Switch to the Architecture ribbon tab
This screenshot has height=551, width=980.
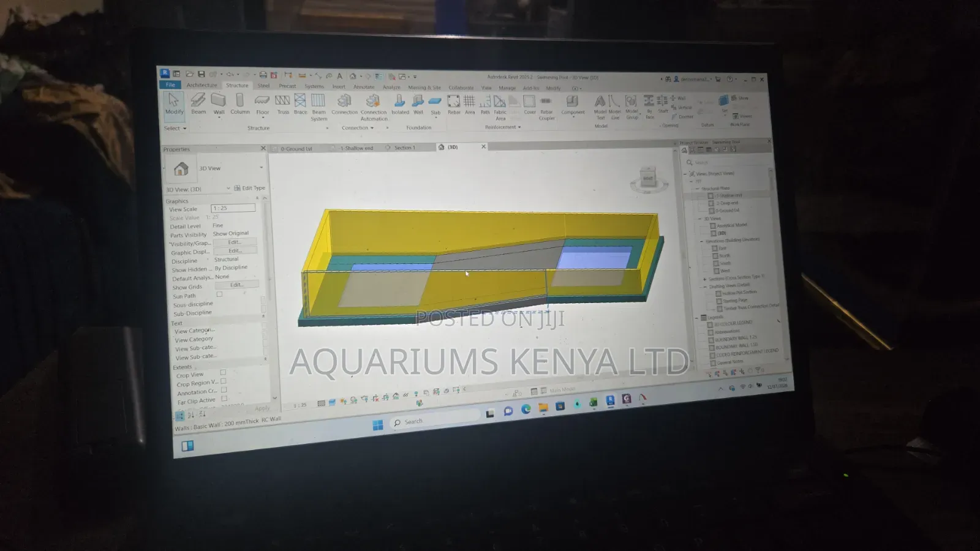tap(202, 85)
